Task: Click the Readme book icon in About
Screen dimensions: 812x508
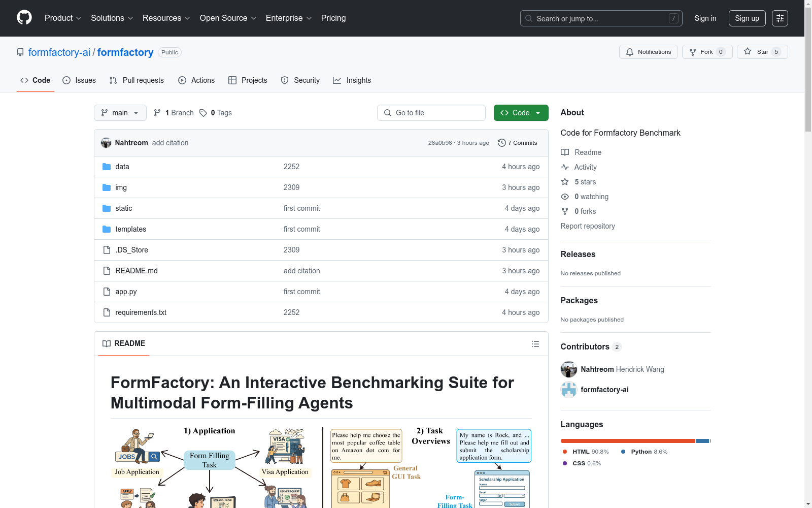Action: click(x=565, y=152)
